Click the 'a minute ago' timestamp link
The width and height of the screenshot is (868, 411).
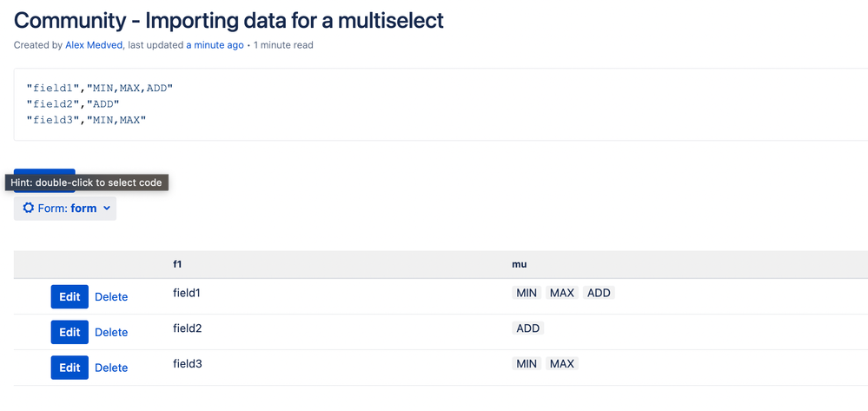tap(215, 45)
